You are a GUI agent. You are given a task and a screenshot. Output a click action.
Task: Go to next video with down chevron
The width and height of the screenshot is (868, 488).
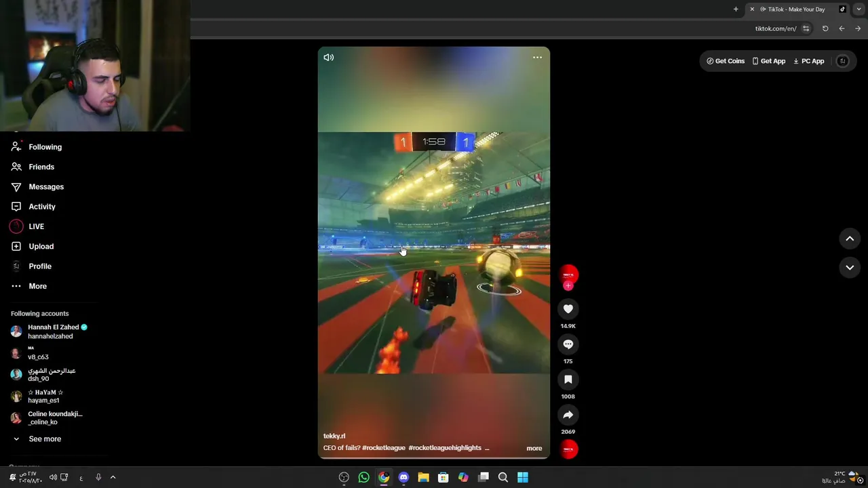pos(850,268)
